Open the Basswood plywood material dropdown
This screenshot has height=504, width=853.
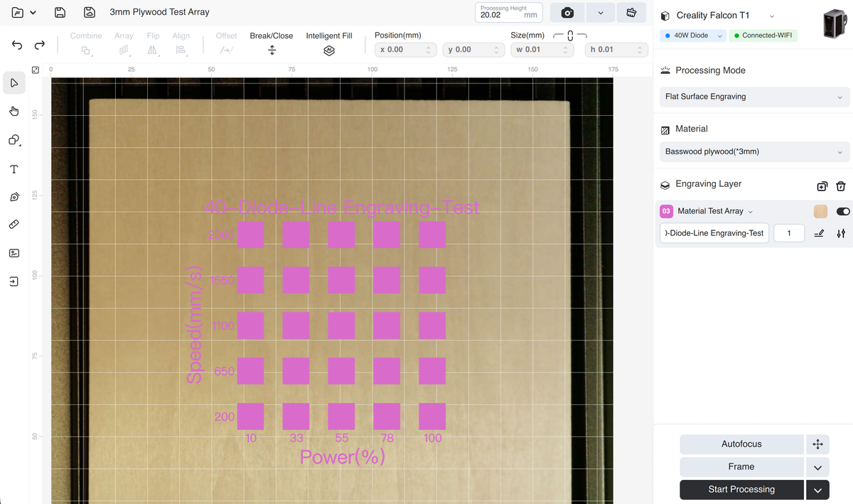pos(754,151)
